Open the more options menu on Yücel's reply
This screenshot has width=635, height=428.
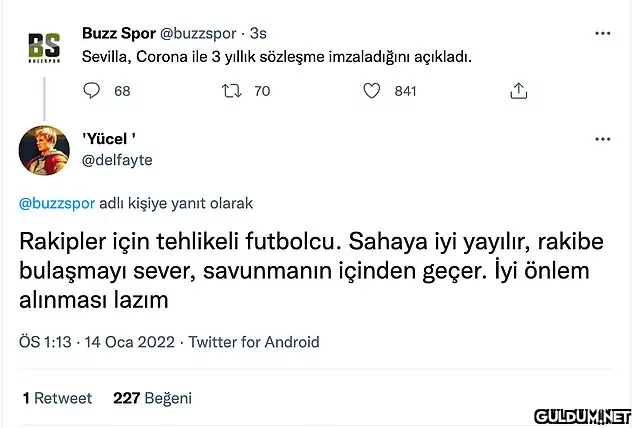(602, 139)
